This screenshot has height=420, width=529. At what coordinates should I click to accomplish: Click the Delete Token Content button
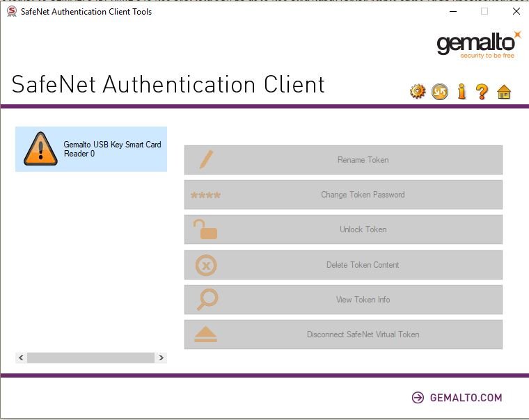343,265
